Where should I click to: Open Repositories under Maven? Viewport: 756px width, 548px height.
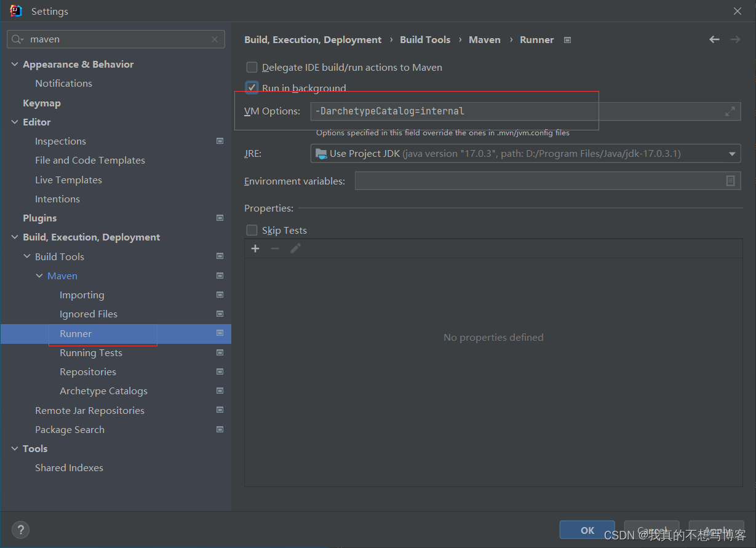87,371
